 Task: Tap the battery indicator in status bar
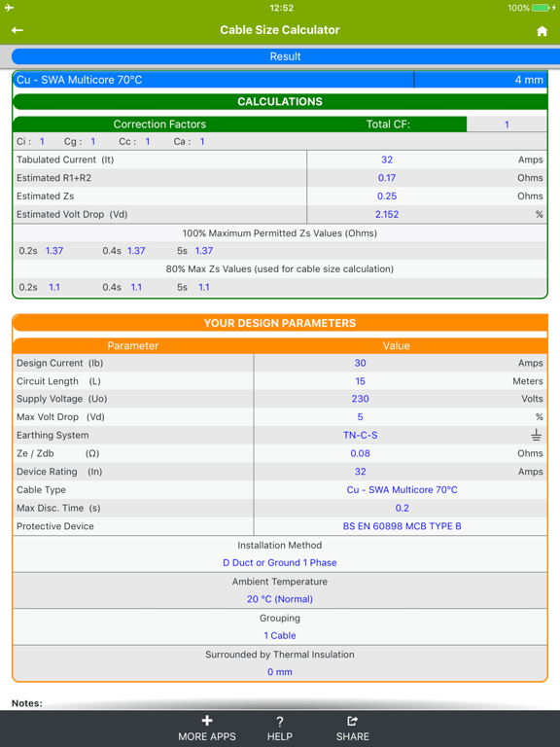coord(540,8)
